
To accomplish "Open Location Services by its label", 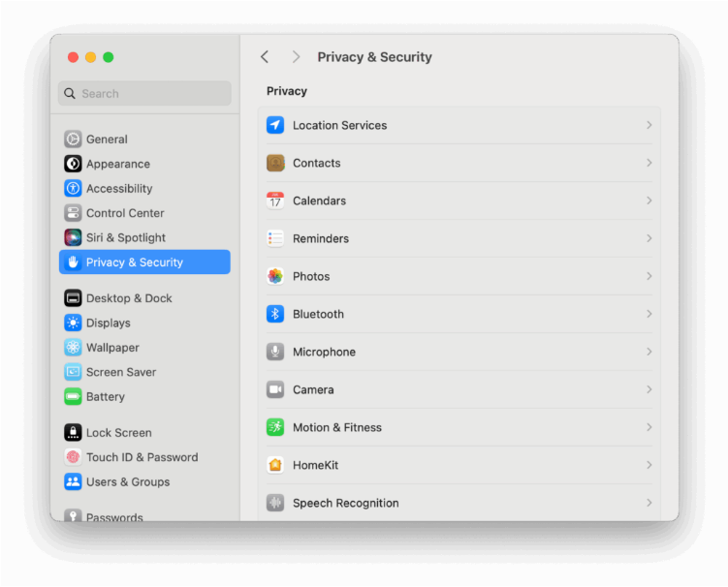I will point(340,125).
